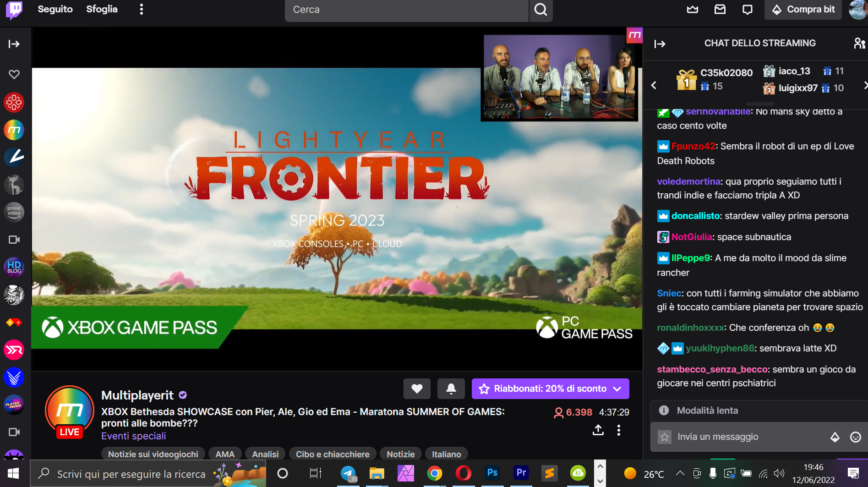Open the HD Blog channel in sidebar

point(14,267)
